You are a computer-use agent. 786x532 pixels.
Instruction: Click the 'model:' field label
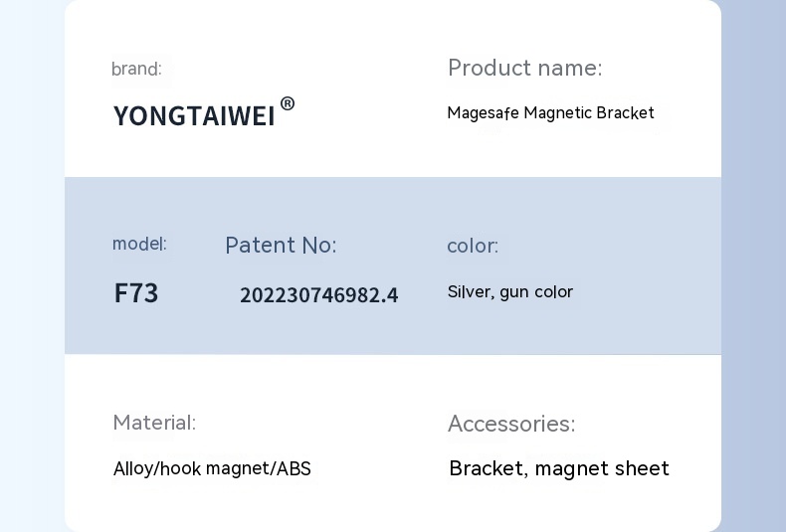click(139, 244)
